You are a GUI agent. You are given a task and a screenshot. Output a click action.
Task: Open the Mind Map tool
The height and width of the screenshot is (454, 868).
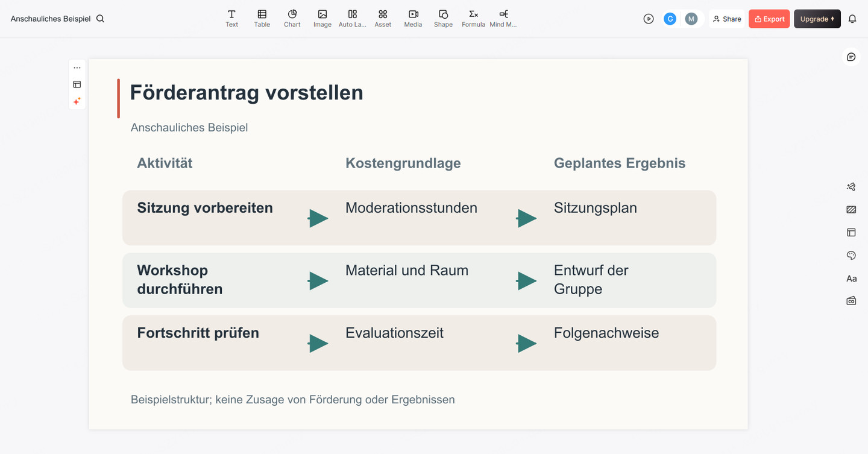pyautogui.click(x=503, y=19)
